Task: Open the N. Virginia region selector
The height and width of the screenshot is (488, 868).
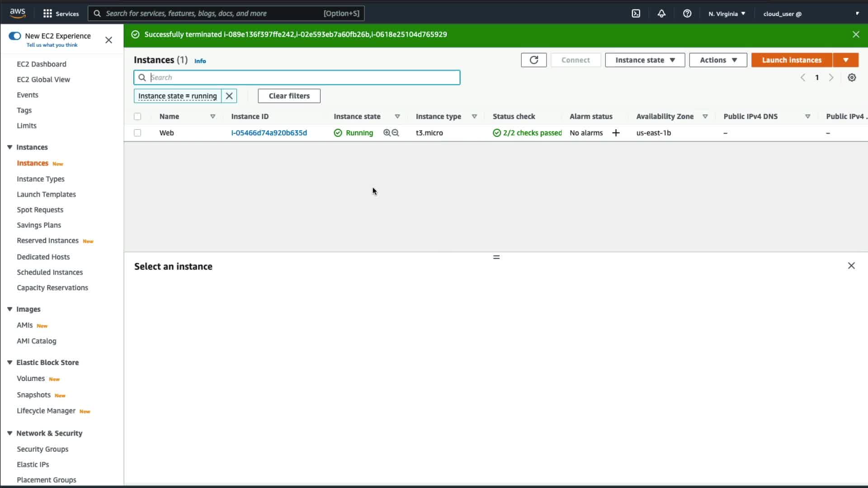Action: [x=726, y=14]
